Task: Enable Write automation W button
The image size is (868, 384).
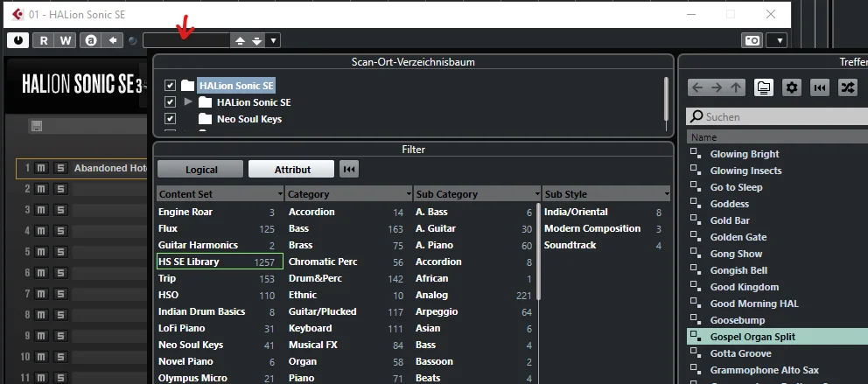Action: pyautogui.click(x=66, y=40)
